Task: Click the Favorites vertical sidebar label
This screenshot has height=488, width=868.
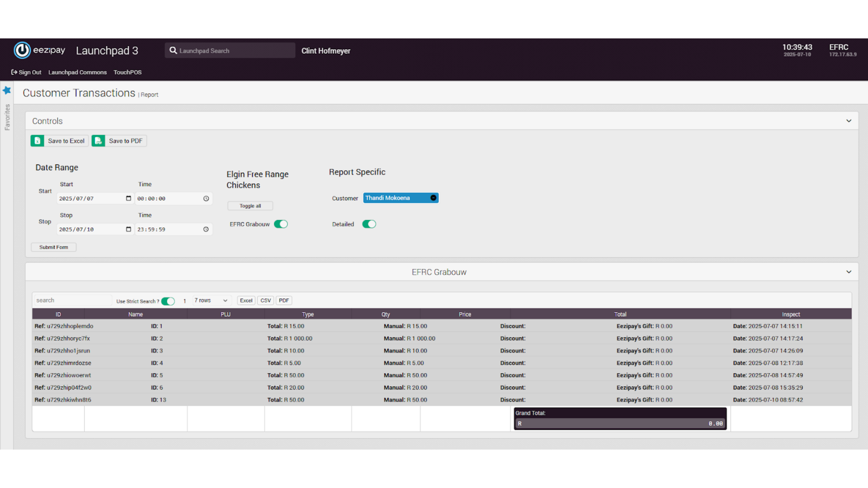Action: pos(7,117)
